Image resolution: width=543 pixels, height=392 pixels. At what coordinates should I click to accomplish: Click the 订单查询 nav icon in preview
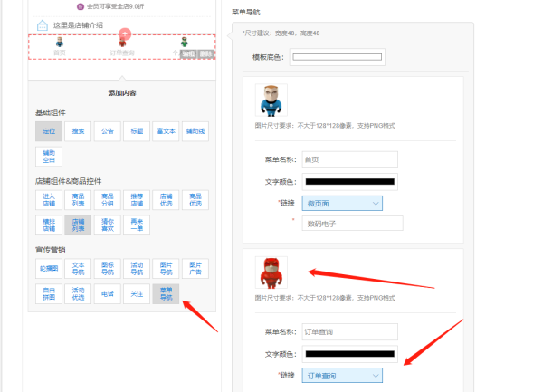pyautogui.click(x=121, y=45)
